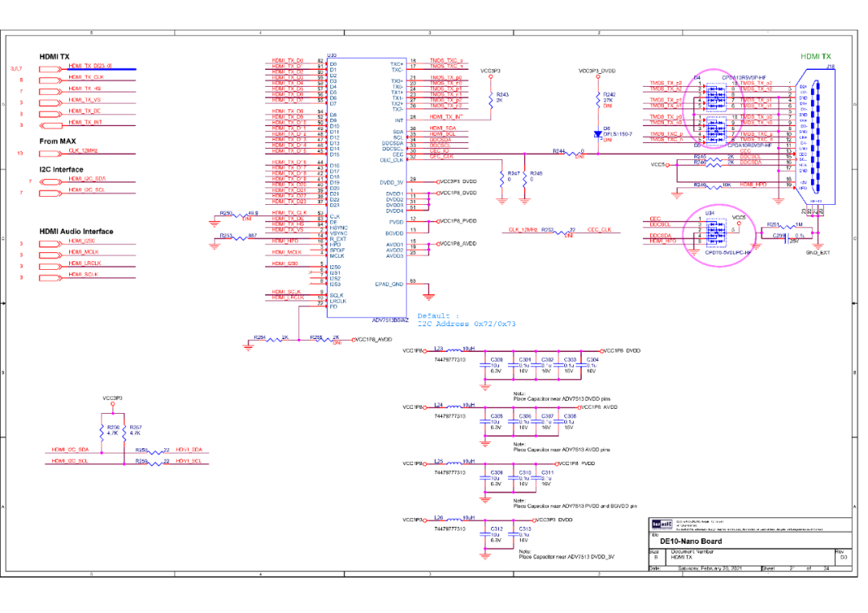Select the HDMI_I2C_SDA interface port
This screenshot has height=613, width=868.
tap(86, 178)
